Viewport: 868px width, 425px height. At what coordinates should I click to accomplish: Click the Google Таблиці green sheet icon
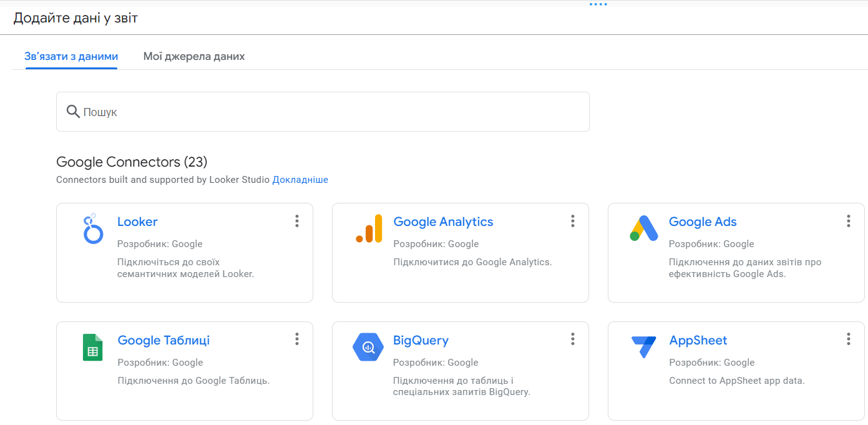[x=92, y=347]
